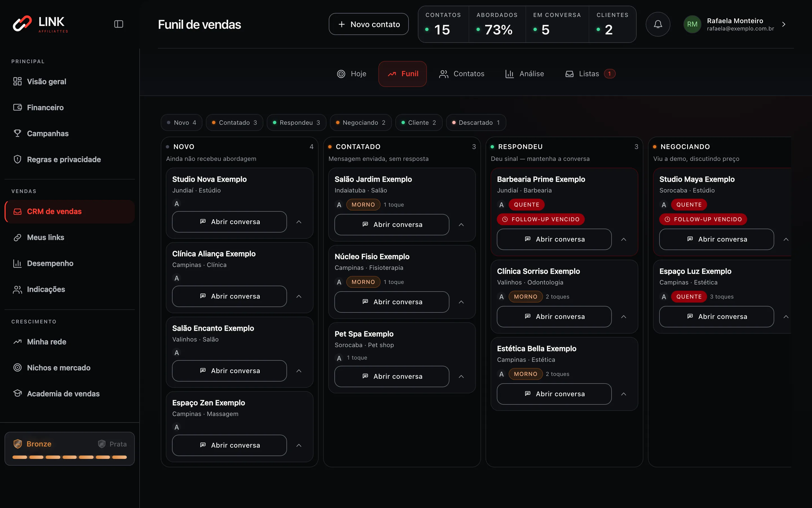The height and width of the screenshot is (508, 812).
Task: Click the Minha rede trend icon
Action: point(17,342)
